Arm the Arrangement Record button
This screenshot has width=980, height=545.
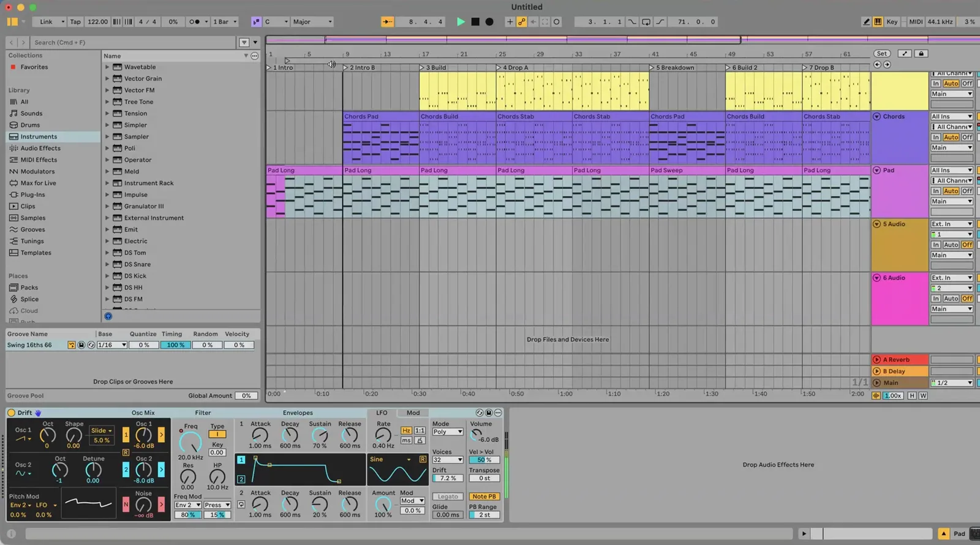[489, 21]
